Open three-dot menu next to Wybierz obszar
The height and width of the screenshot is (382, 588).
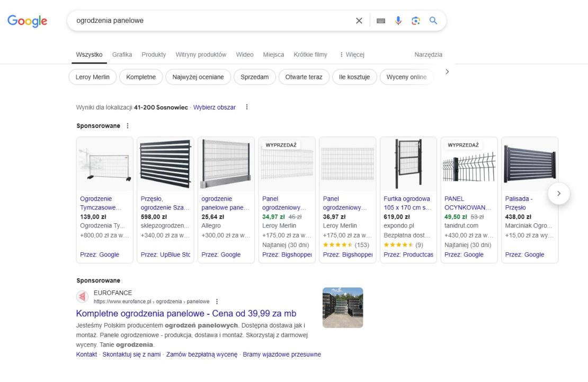247,107
